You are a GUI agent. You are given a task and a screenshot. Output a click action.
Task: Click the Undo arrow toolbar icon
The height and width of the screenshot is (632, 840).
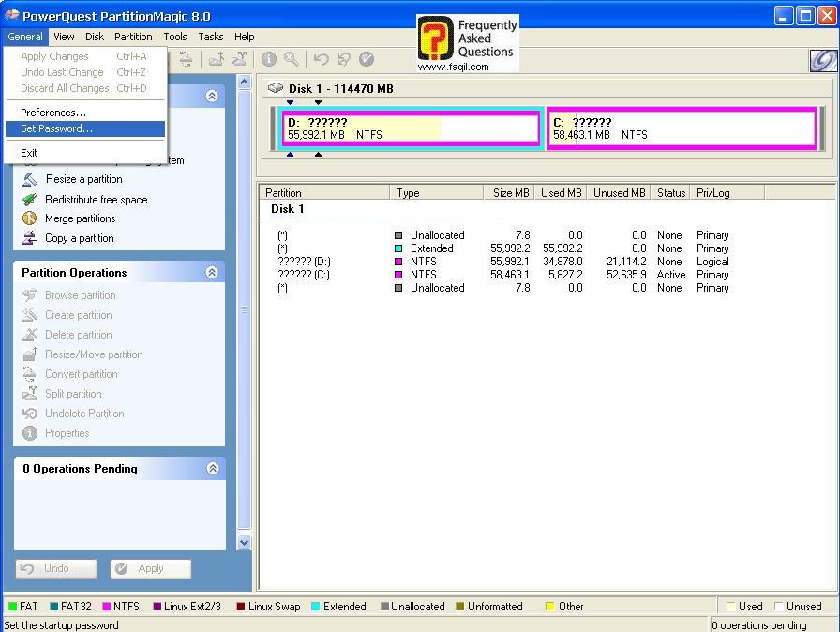tap(322, 59)
